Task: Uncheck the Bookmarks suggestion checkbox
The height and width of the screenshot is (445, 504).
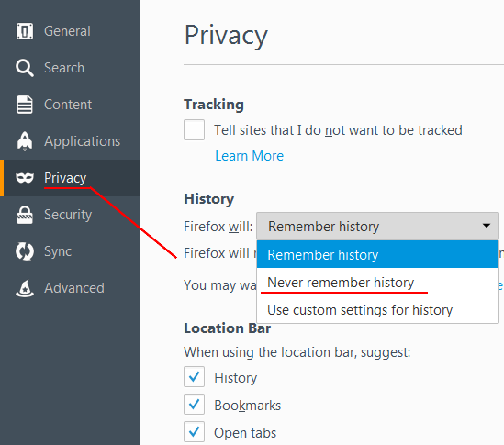Action: [x=194, y=405]
